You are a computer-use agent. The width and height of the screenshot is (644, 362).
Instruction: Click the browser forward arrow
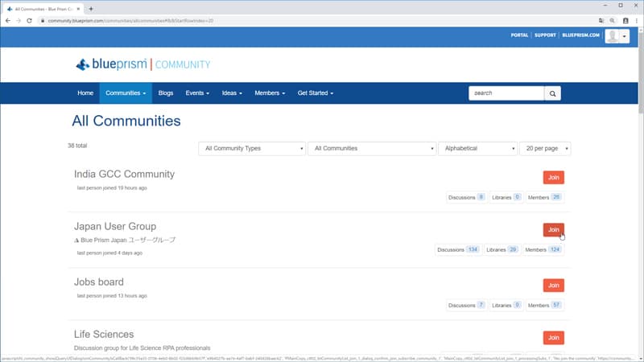[x=18, y=21]
